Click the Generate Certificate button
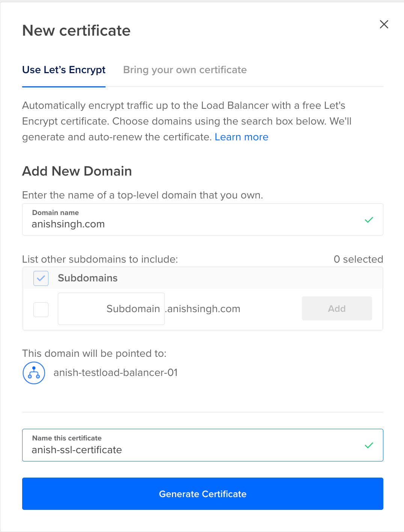This screenshot has width=404, height=532. pyautogui.click(x=203, y=494)
